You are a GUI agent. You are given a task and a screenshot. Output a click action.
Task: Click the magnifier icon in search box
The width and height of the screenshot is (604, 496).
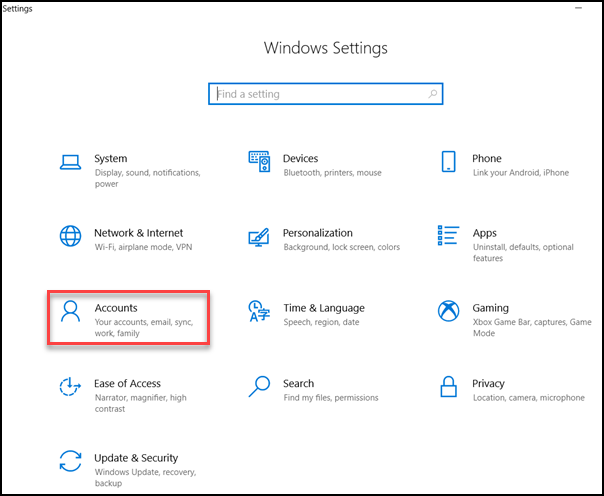click(433, 94)
